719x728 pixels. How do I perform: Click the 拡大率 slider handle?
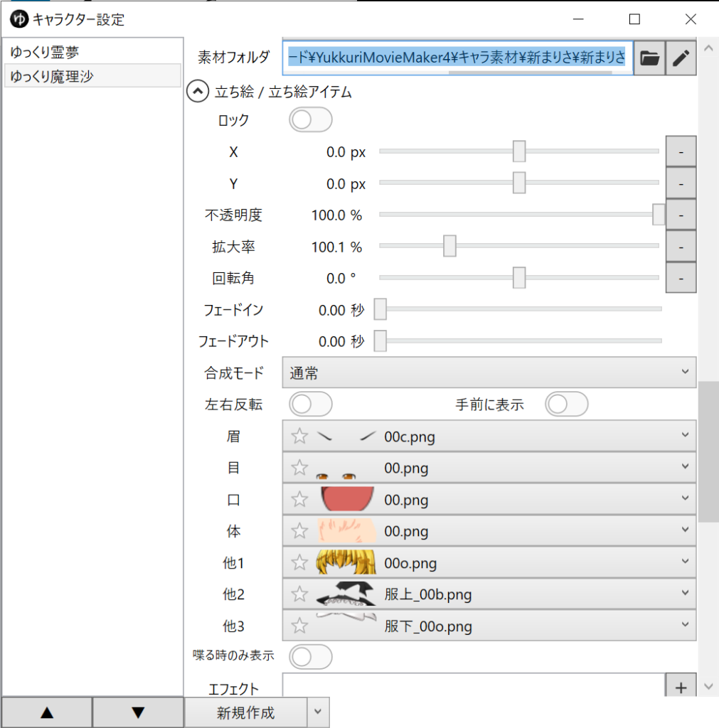[x=449, y=246]
